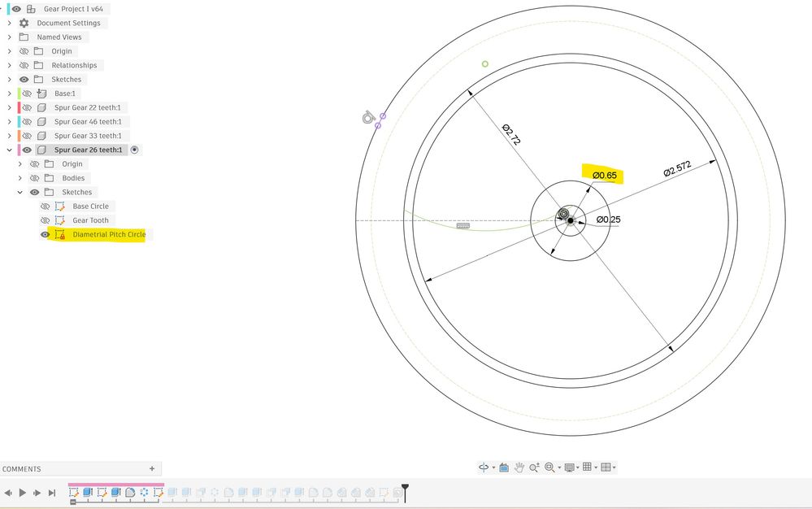Open Grid and Snaps dropdown arrow
812x509 pixels.
click(x=596, y=468)
